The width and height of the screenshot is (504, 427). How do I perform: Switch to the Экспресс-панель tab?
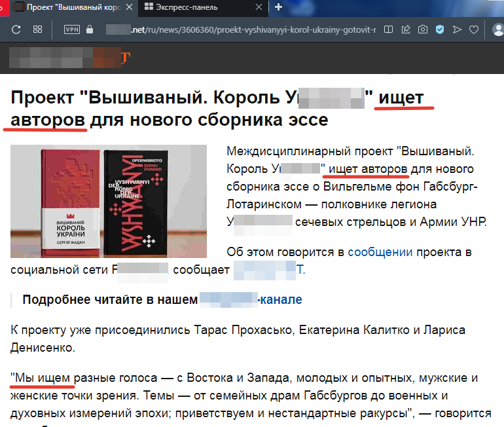click(202, 7)
